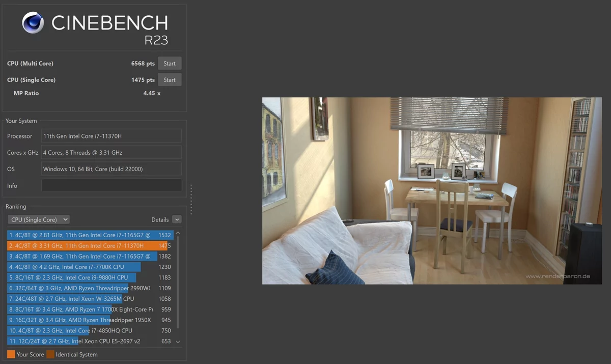611x364 pixels.
Task: Click the ranking list vertical scrollbar thumb
Action: pos(178,283)
